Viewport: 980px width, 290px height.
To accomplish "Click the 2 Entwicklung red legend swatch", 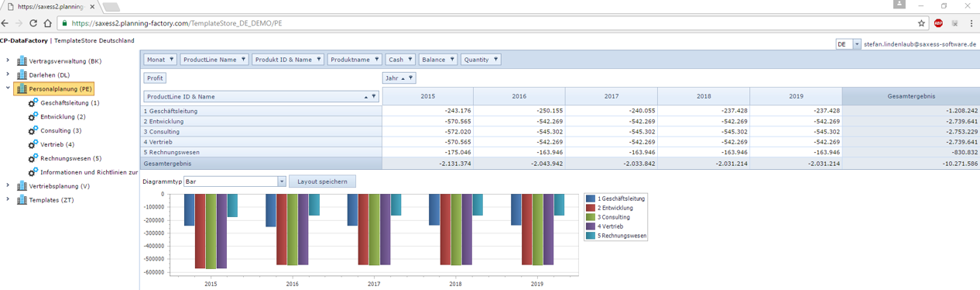I will (x=591, y=208).
